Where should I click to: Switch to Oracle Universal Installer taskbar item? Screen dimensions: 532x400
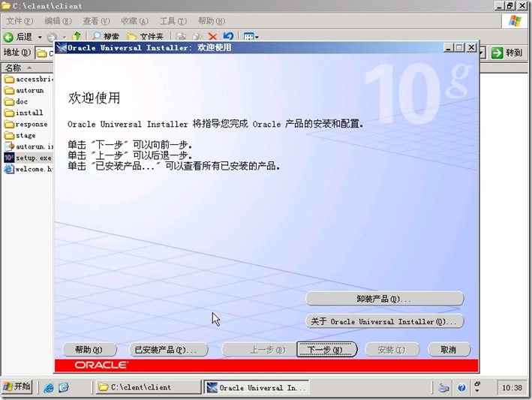256,387
